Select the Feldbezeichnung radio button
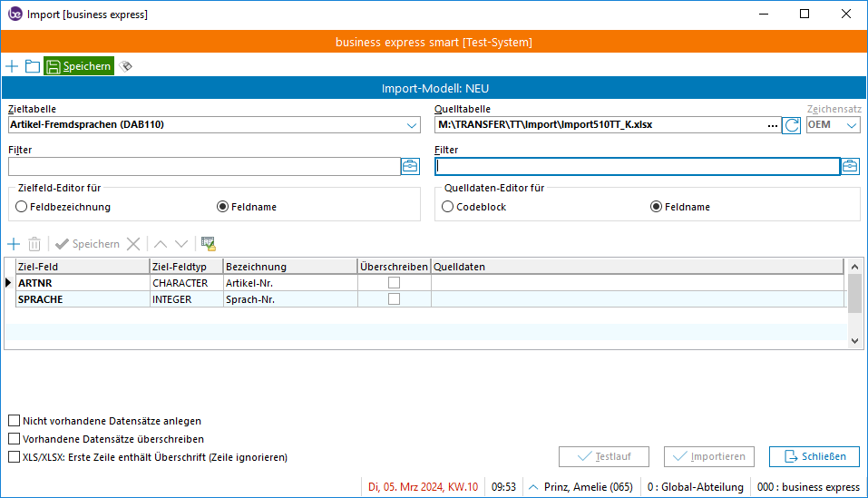This screenshot has width=868, height=498. (22, 207)
